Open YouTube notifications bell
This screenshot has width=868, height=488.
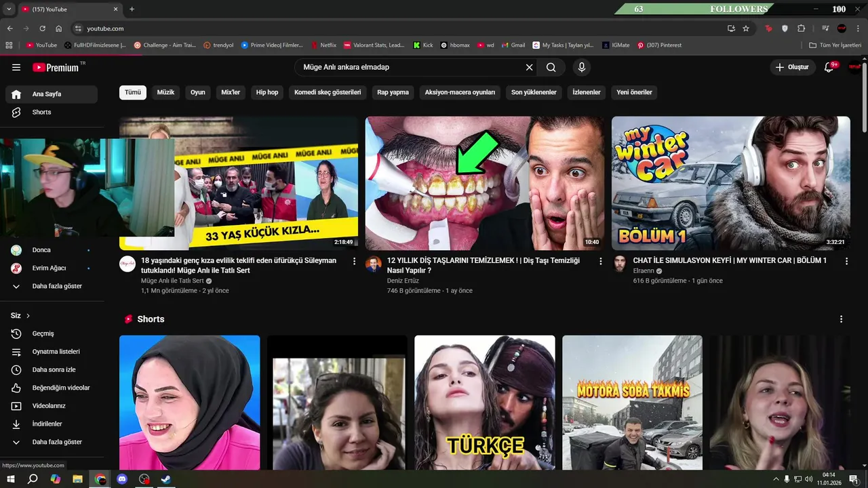(829, 67)
